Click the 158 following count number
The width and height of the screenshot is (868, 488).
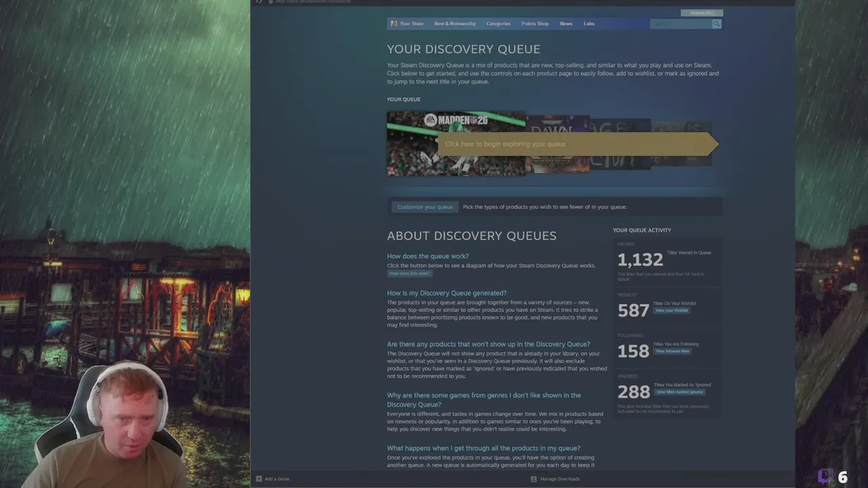(633, 351)
